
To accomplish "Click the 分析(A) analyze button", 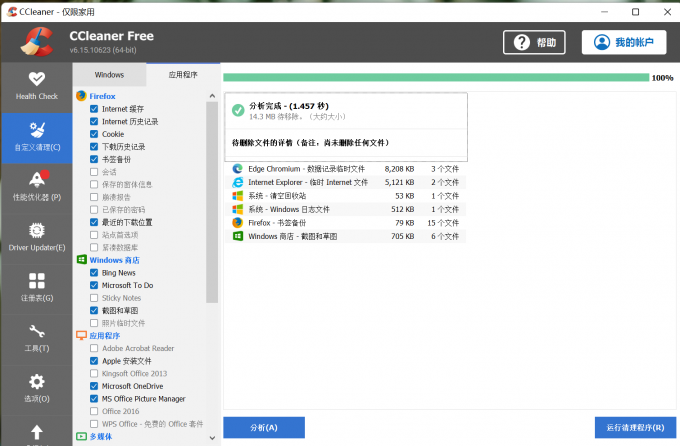I will (264, 427).
